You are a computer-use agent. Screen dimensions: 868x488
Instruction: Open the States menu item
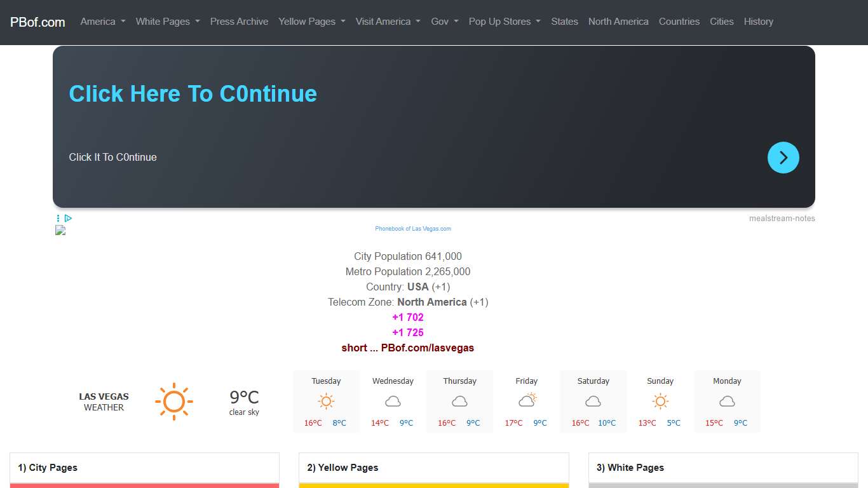pyautogui.click(x=564, y=22)
